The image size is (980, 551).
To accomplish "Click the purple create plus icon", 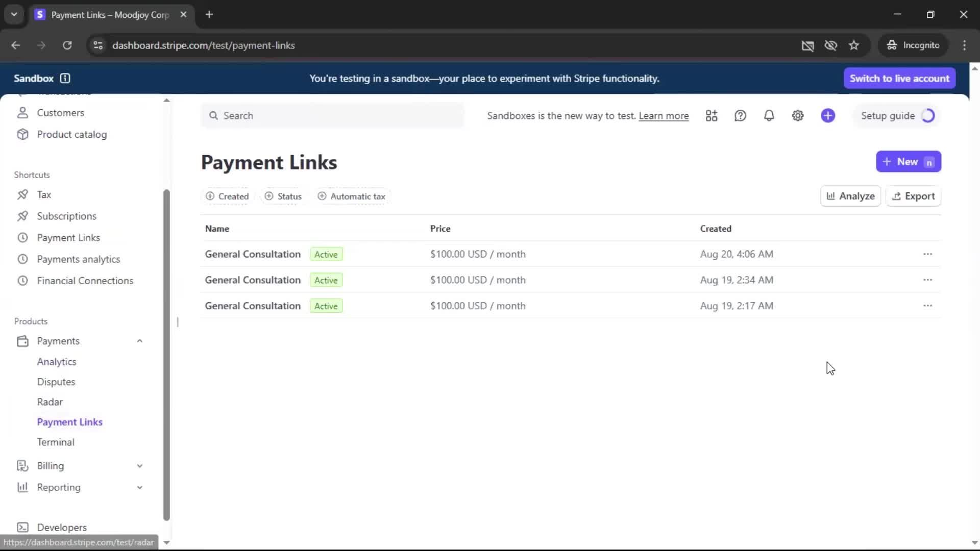I will (828, 116).
